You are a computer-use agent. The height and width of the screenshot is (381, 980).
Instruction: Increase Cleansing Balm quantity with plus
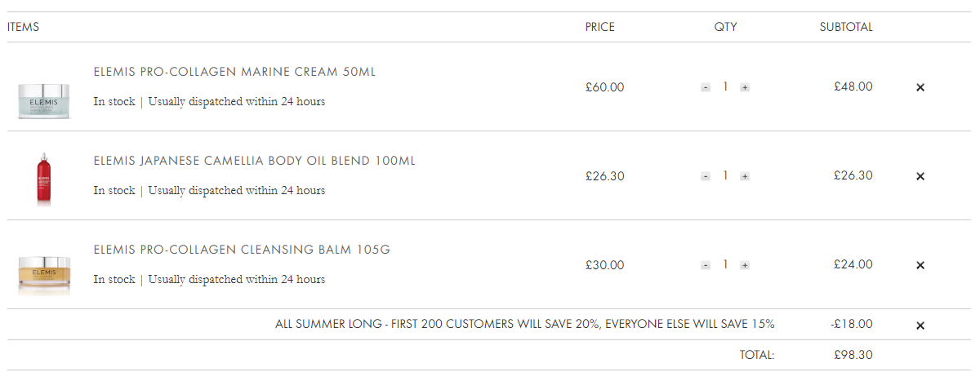tap(745, 265)
